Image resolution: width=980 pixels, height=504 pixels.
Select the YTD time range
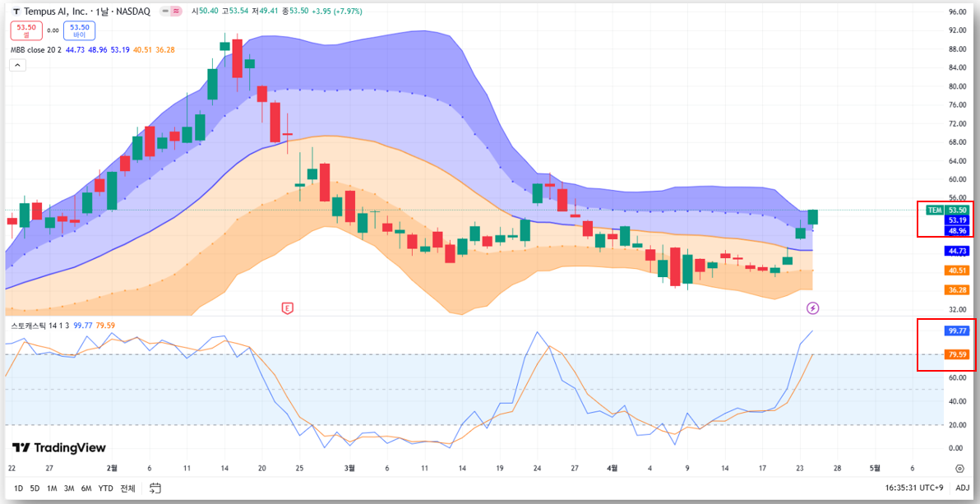point(105,488)
